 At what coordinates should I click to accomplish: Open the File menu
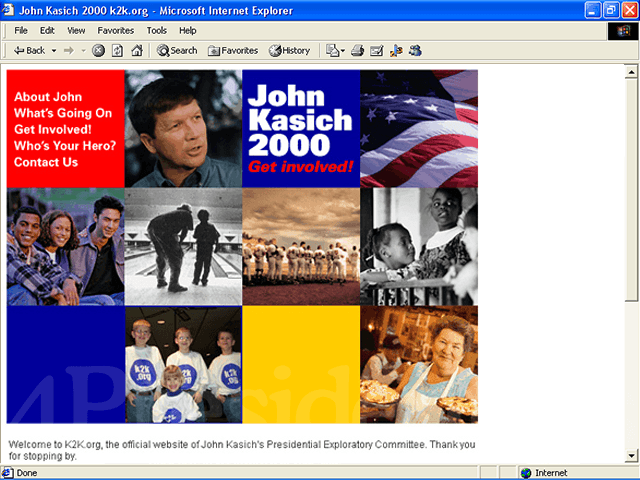[21, 31]
